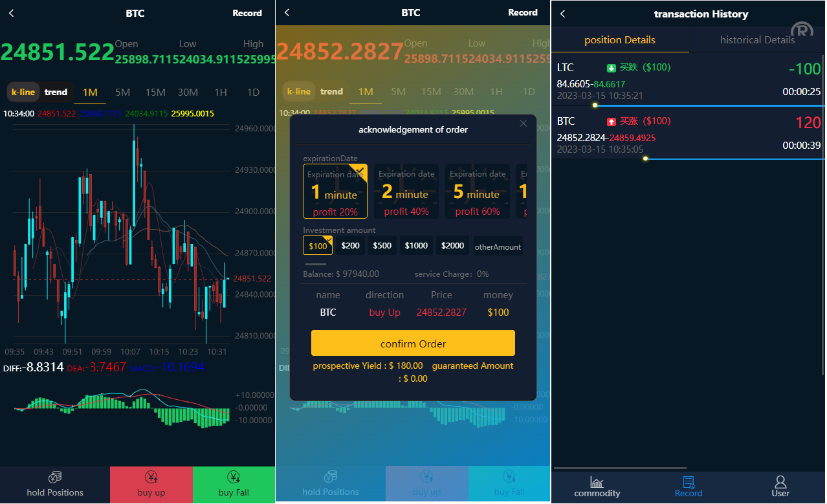Choose the 2 minute profit 40% expiration
The height and width of the screenshot is (504, 827).
click(406, 192)
